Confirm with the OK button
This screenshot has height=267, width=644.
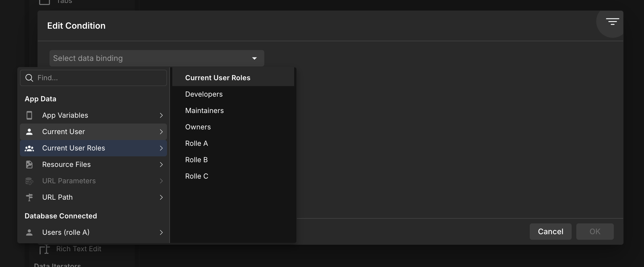click(x=595, y=232)
